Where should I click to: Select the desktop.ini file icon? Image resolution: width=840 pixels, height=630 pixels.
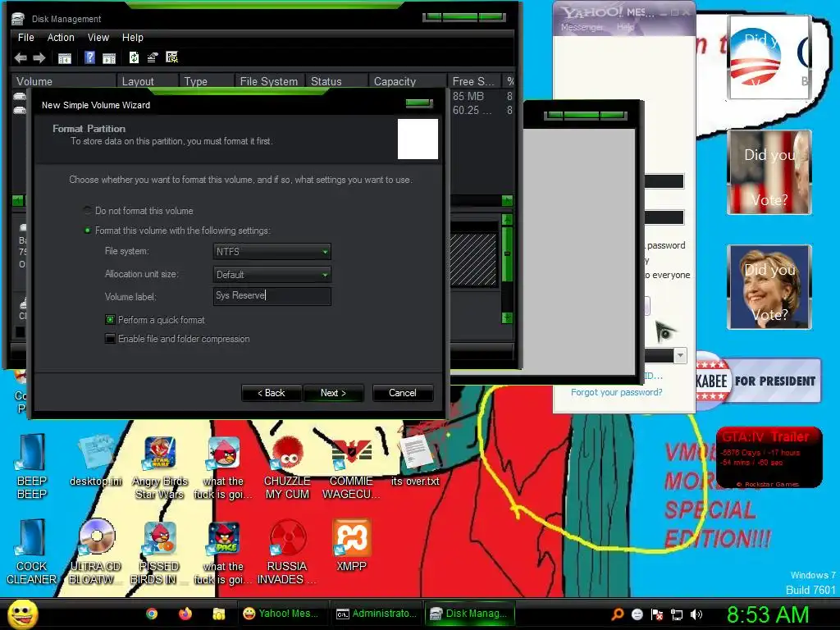(x=96, y=461)
